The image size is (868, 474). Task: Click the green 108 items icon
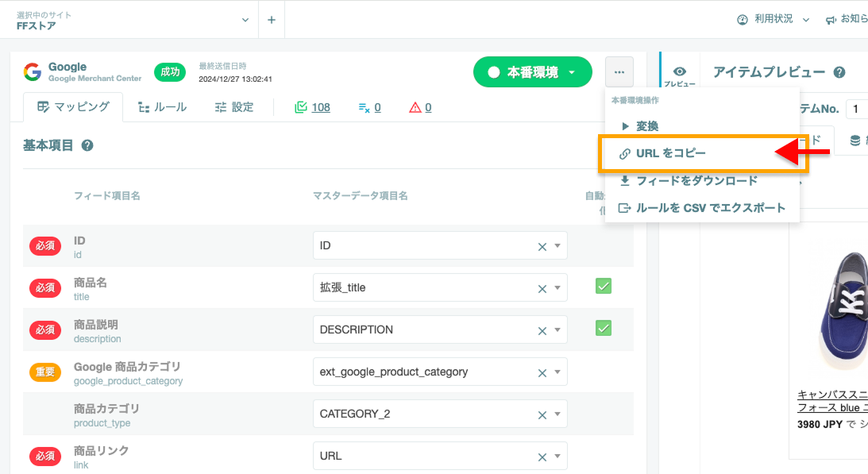point(301,107)
